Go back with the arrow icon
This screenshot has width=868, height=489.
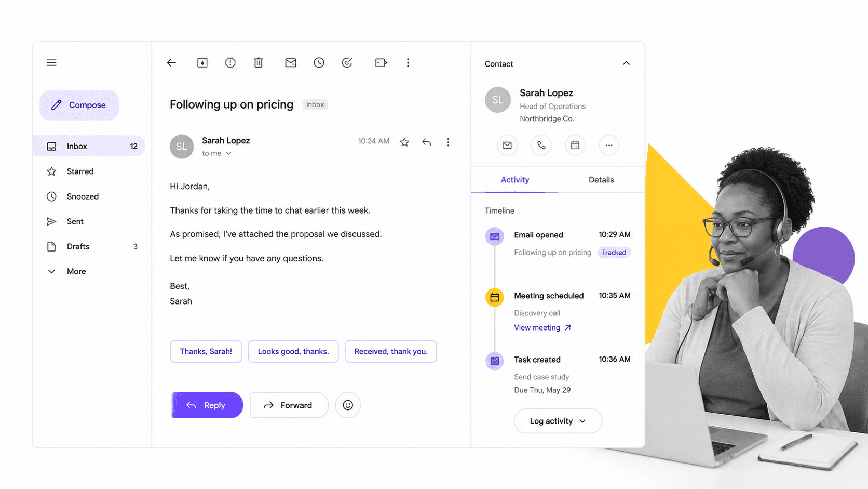[x=171, y=63]
